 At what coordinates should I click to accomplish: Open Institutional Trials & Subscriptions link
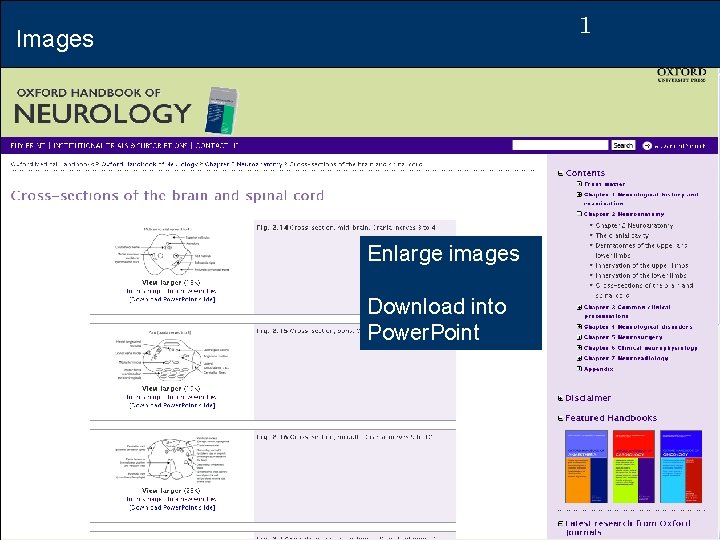[120, 146]
